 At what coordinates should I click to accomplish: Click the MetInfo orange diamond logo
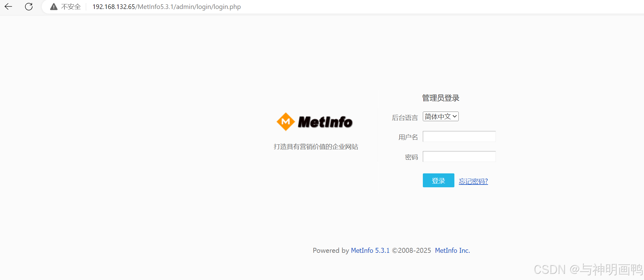[x=286, y=122]
